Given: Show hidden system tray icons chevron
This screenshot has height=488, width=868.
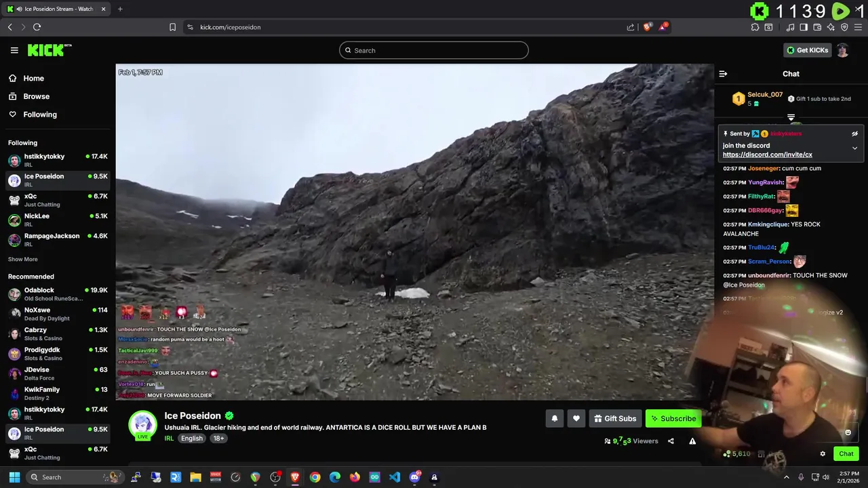Looking at the screenshot, I should tap(787, 477).
